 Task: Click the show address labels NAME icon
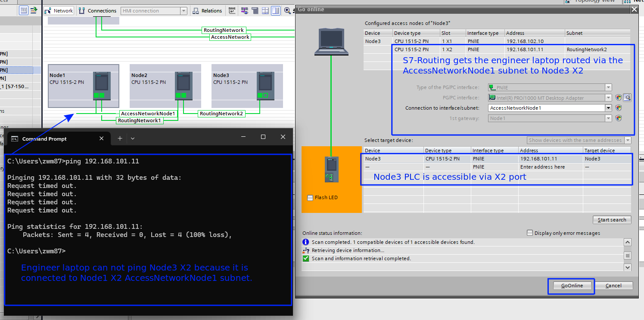tap(232, 11)
